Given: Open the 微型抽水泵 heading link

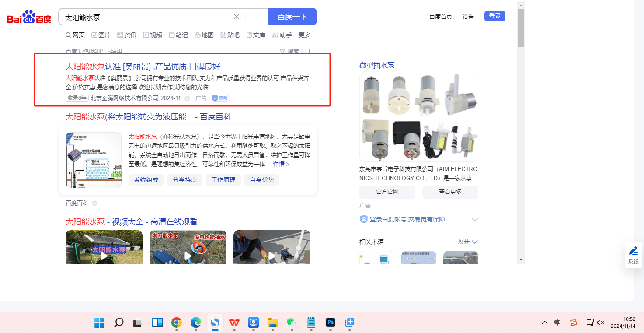Looking at the screenshot, I should tap(377, 65).
